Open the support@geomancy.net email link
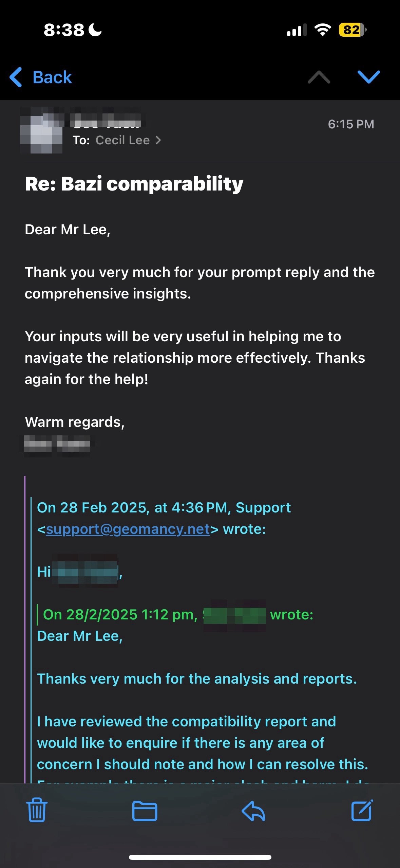Viewport: 400px width, 868px height. coord(128,529)
